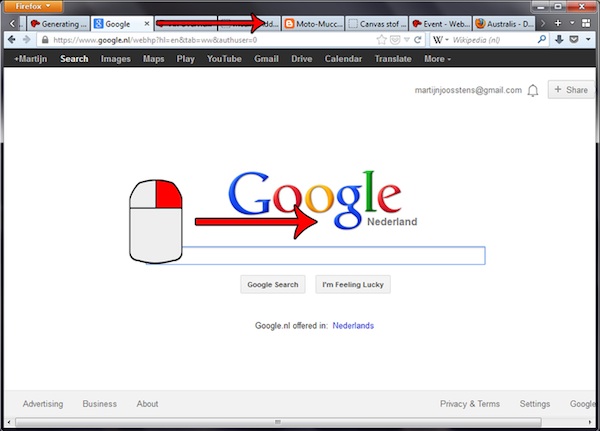Viewport: 600px width, 431px height.
Task: Open a new tab with the plus icon
Action: click(x=558, y=23)
